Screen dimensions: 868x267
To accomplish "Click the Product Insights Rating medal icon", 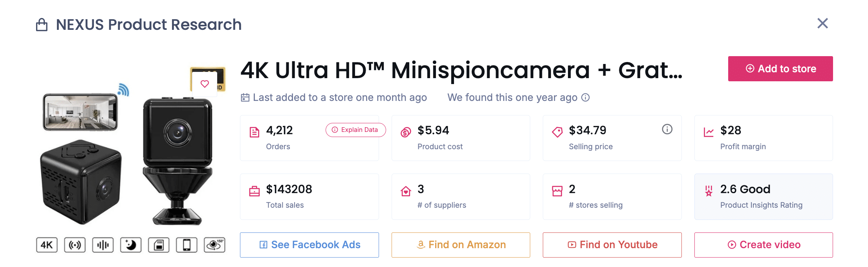I will click(x=709, y=191).
